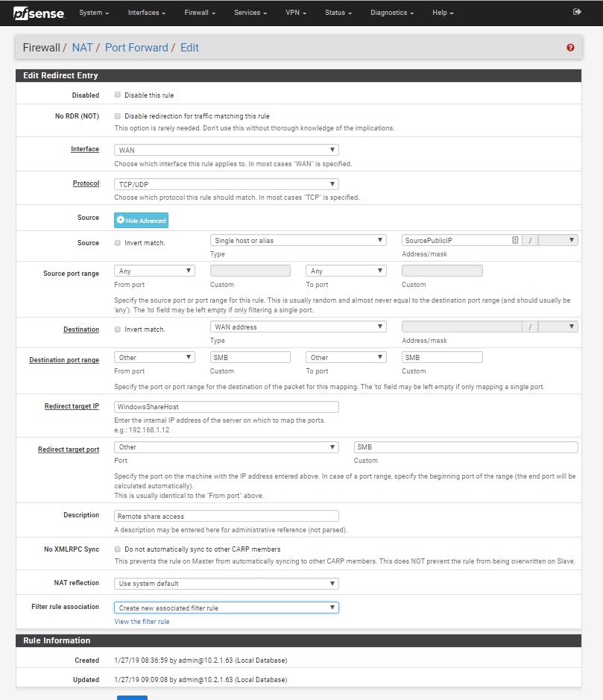Check Source Invert match checkbox
Viewport: 603px width, 700px height.
[118, 243]
